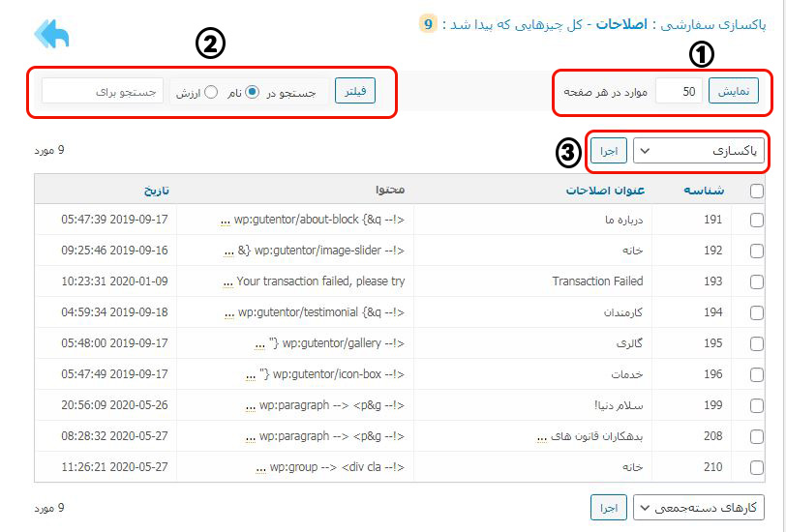
Task: Click the date 09:25:46 2019-09-16
Action: coord(115,251)
